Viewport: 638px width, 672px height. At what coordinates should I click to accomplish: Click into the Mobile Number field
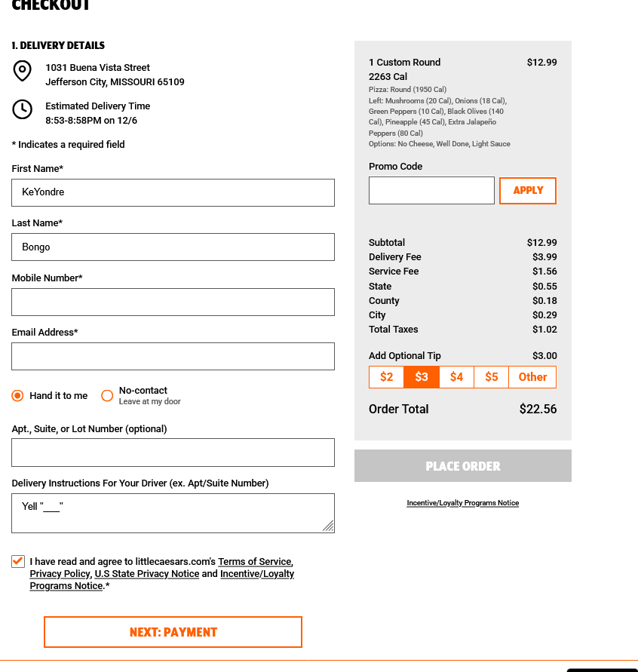(x=173, y=302)
